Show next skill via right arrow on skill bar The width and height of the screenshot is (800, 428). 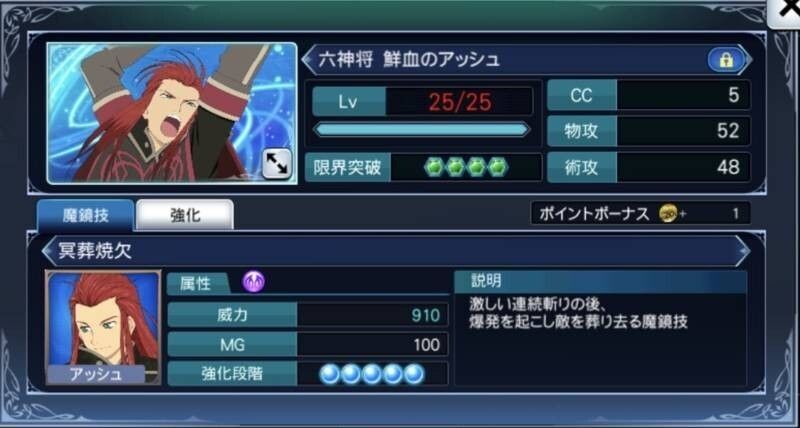coord(743,250)
